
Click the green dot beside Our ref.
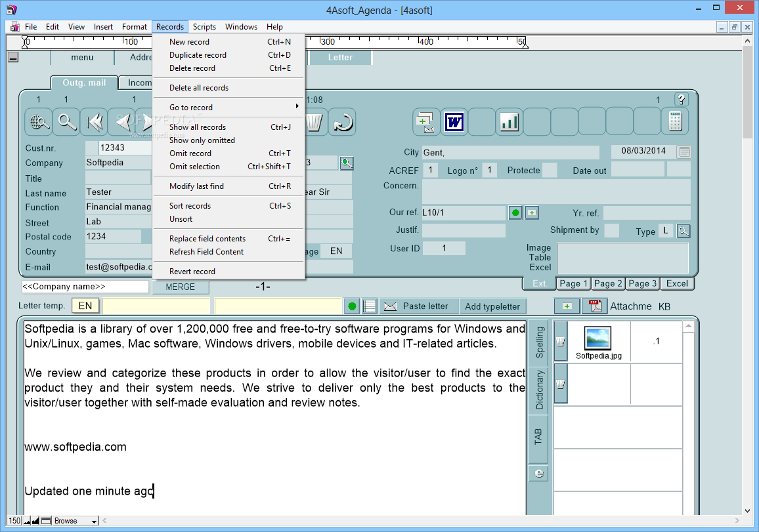[x=515, y=213]
